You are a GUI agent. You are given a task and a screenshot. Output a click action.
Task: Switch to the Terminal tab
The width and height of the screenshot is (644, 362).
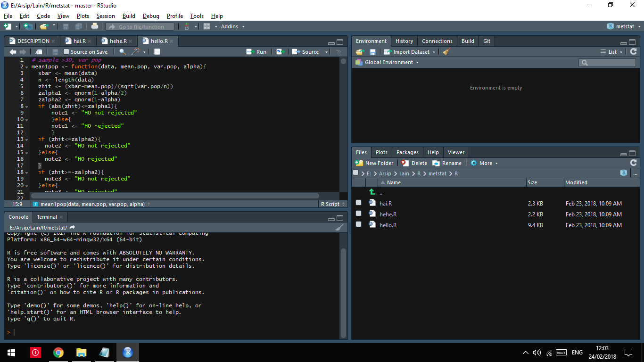click(x=47, y=217)
